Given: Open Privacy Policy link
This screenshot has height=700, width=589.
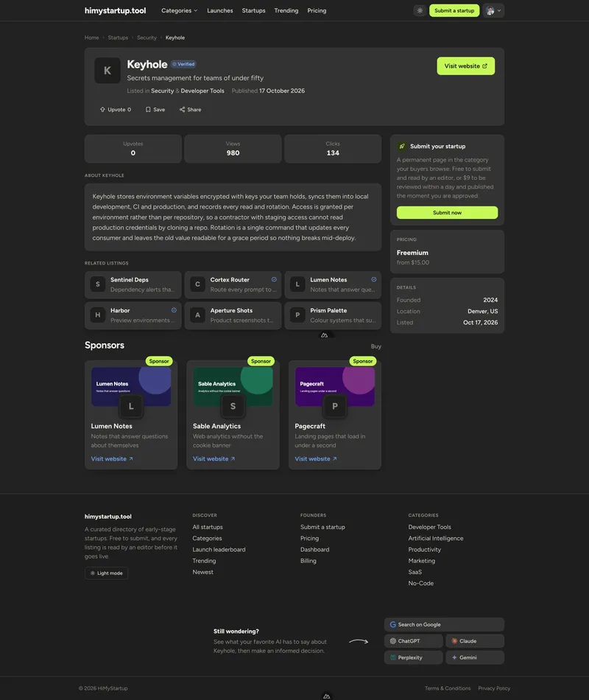Looking at the screenshot, I should [x=494, y=688].
